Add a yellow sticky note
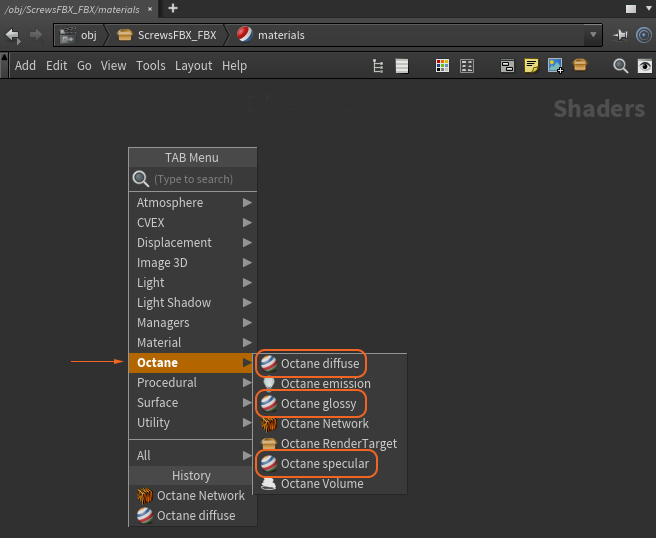Screen dimensions: 656x538 click(531, 66)
